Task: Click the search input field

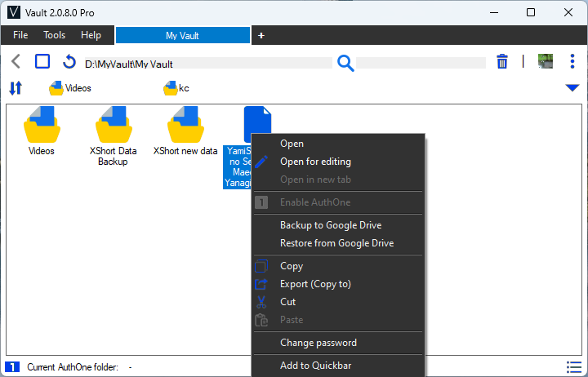Action: pyautogui.click(x=421, y=63)
